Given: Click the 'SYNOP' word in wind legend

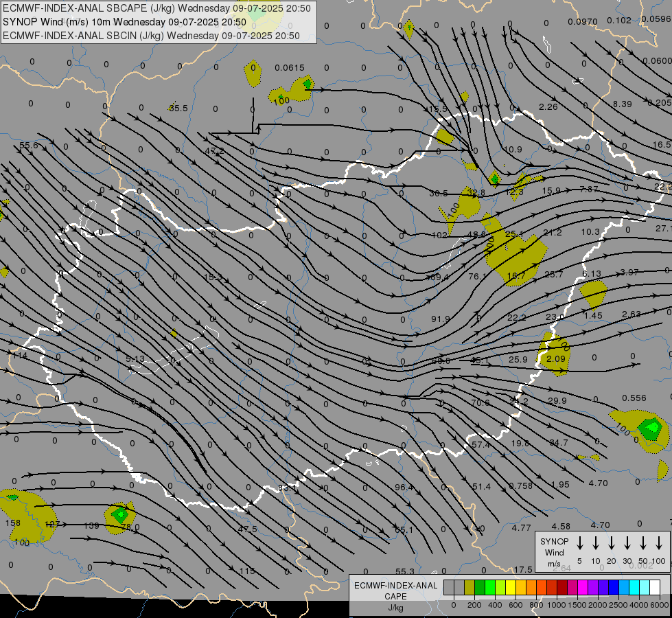Looking at the screenshot, I should [554, 541].
